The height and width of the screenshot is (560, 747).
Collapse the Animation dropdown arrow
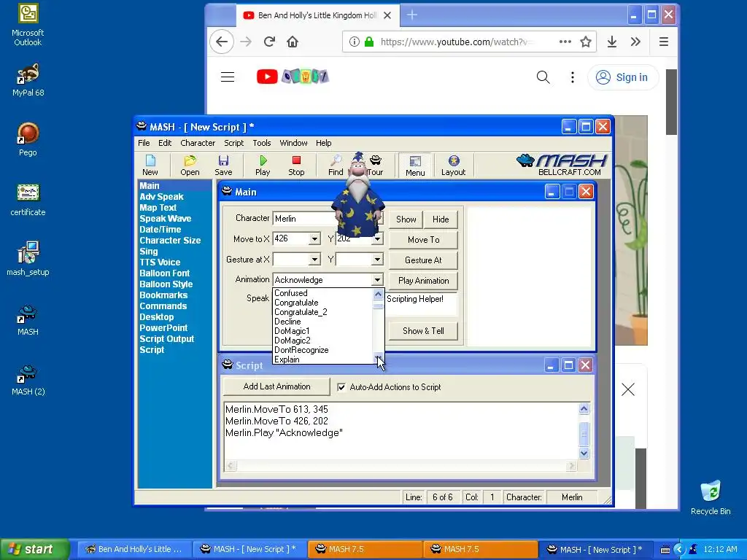pos(377,280)
